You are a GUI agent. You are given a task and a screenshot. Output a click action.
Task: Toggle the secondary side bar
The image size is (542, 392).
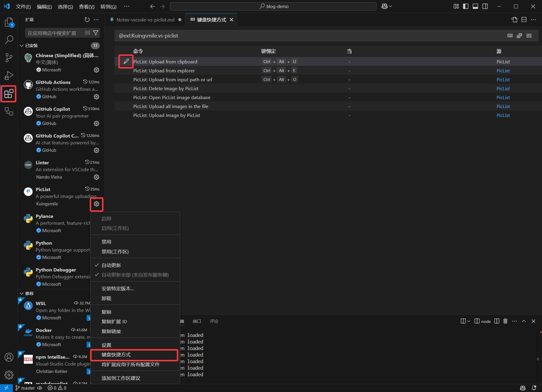coord(485,6)
